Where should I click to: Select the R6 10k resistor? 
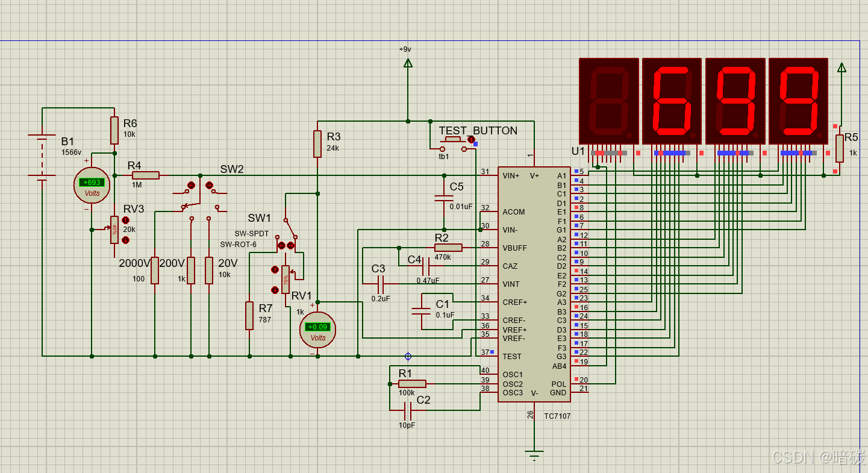pos(114,130)
